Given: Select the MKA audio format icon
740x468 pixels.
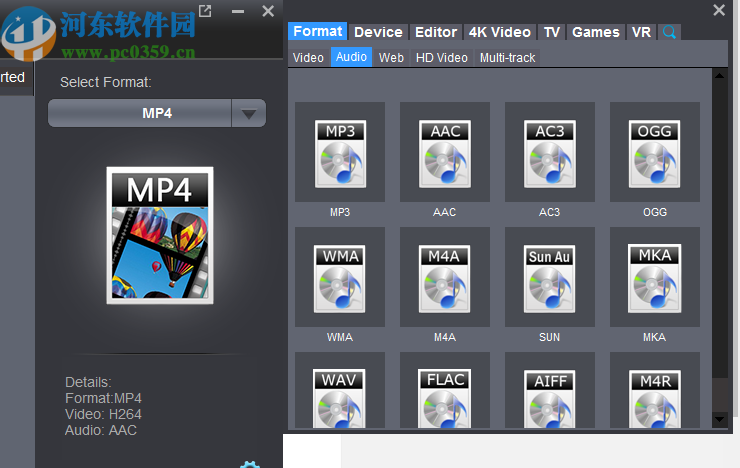Looking at the screenshot, I should click(x=655, y=277).
